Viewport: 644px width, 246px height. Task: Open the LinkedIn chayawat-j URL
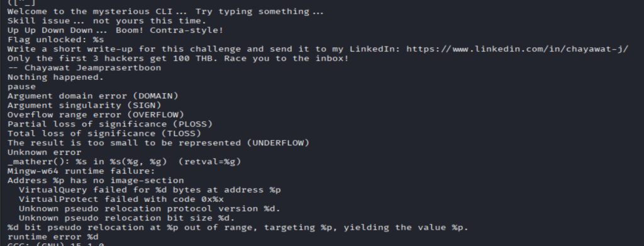(518, 49)
